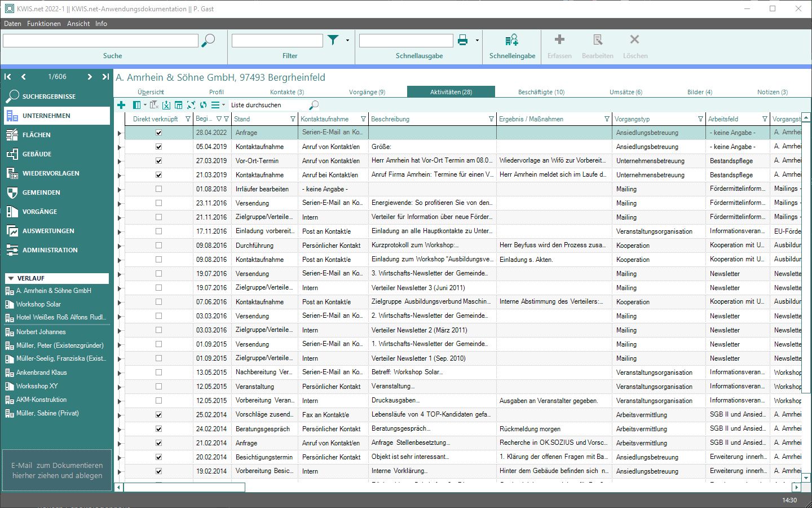Open Ergebnis / Maßnahmen column filter
The height and width of the screenshot is (508, 812).
point(607,119)
